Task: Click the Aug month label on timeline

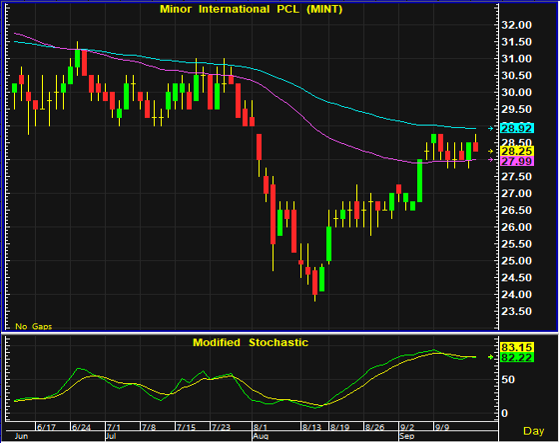Action: tap(260, 436)
